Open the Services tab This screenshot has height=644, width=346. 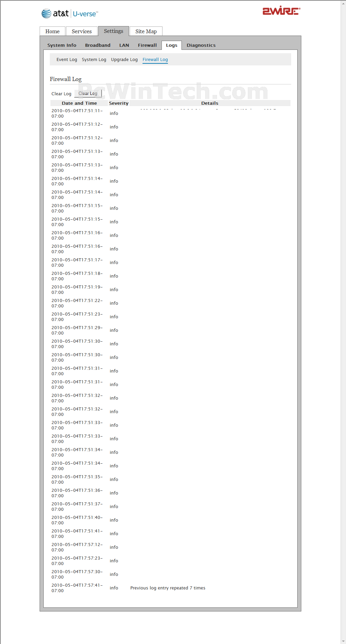[82, 31]
